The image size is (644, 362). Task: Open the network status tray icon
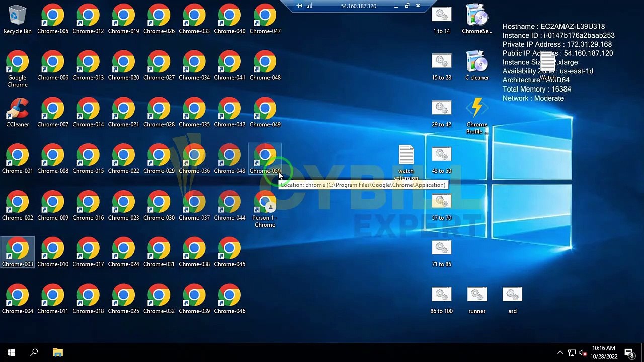pos(572,352)
